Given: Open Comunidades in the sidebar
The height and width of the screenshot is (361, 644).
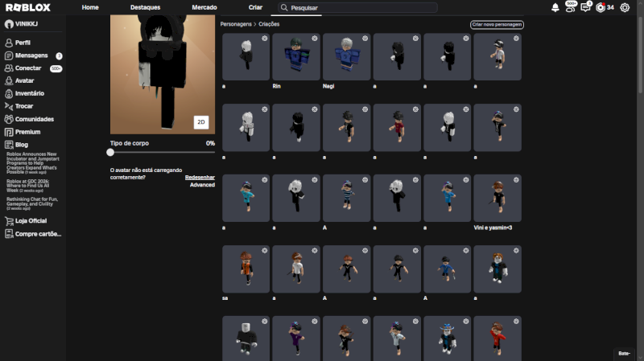Looking at the screenshot, I should pyautogui.click(x=34, y=119).
